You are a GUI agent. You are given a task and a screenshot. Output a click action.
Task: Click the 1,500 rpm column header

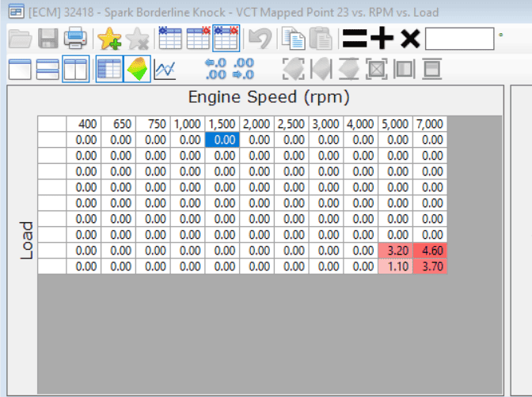pos(222,124)
